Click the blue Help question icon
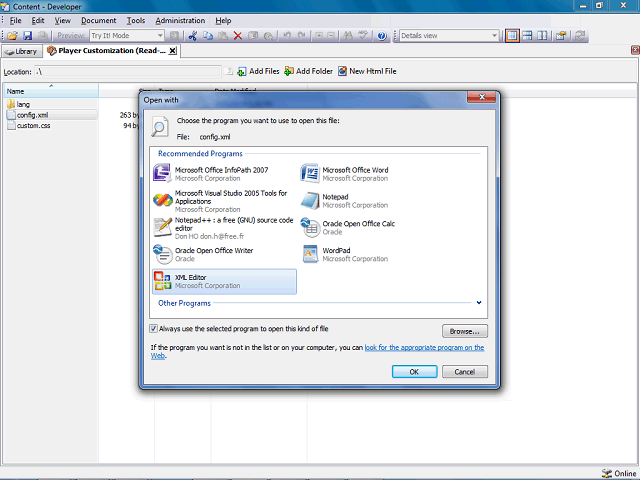This screenshot has width=640, height=480. [382, 36]
